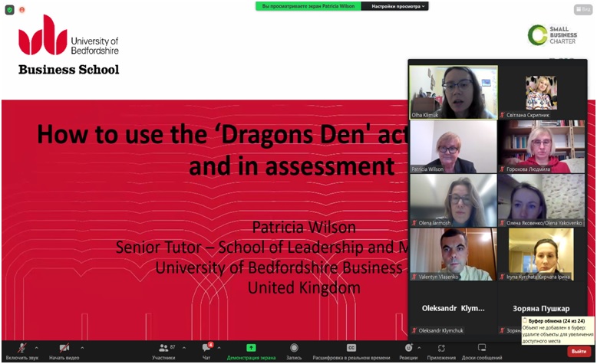
Task: Click the 'Patricia Wilson' name on the slide
Action: pyautogui.click(x=304, y=227)
